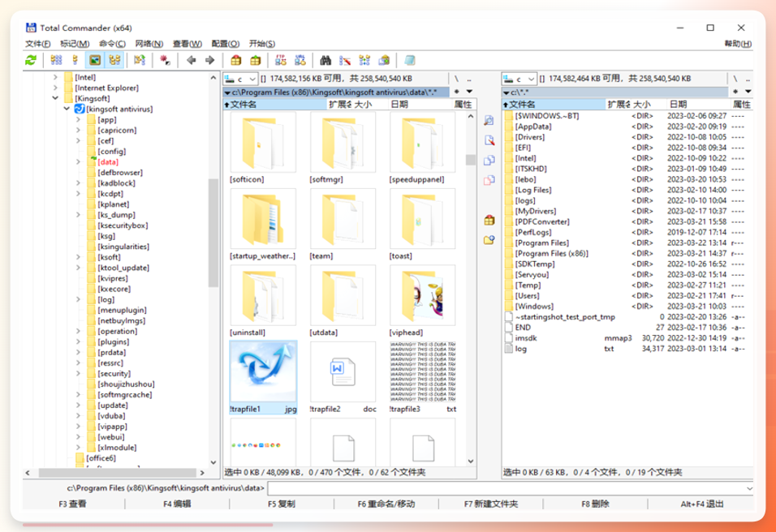Open the 文件(F) menu

pyautogui.click(x=37, y=44)
